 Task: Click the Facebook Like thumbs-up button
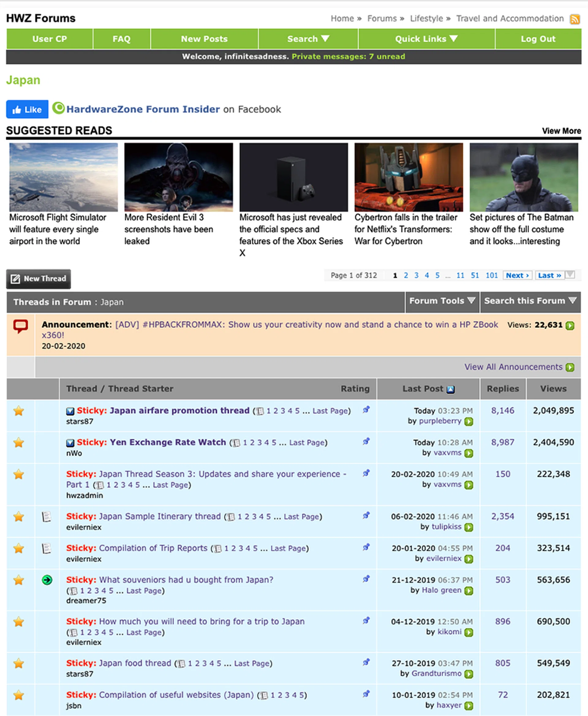tap(27, 109)
